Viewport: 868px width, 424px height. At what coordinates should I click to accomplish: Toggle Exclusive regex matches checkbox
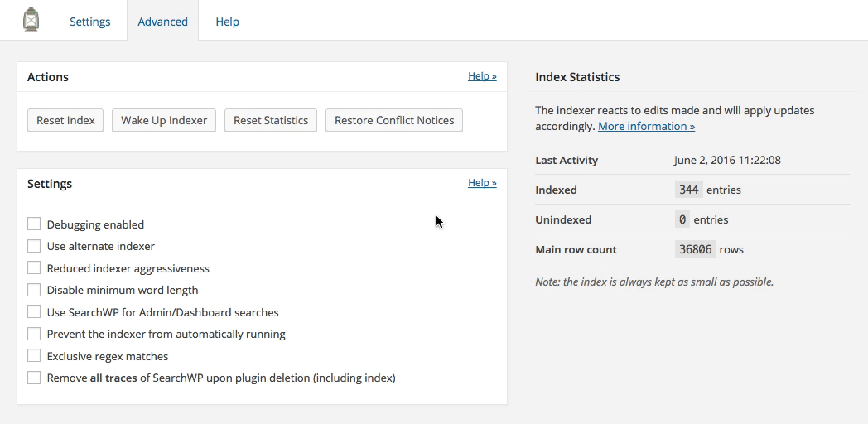(x=34, y=355)
